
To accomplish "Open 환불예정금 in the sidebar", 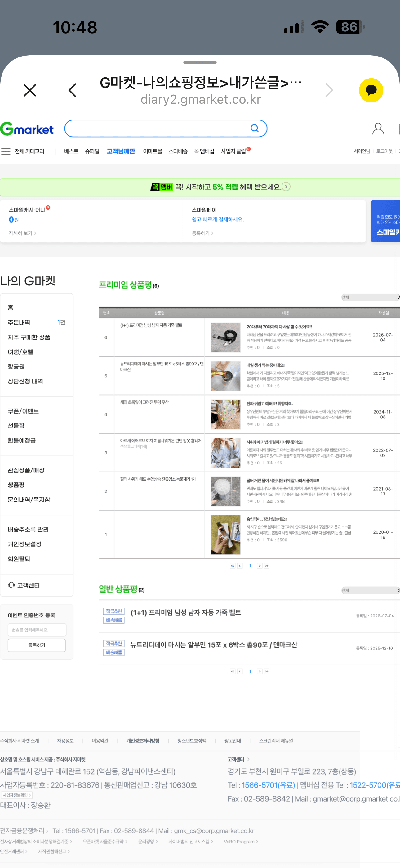I will (x=22, y=441).
